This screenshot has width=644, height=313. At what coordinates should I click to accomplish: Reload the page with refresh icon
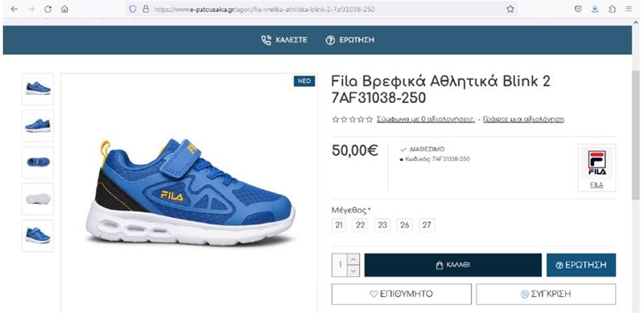47,9
